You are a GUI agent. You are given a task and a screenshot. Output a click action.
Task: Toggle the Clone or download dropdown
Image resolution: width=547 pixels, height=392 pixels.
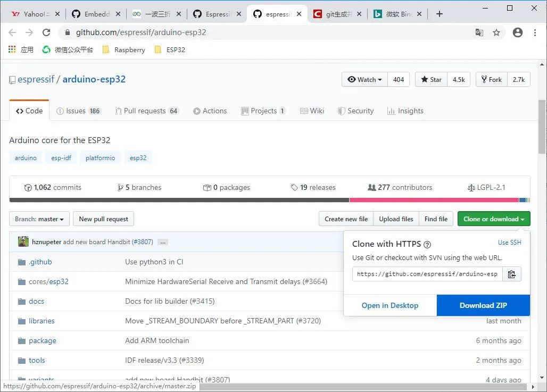point(494,219)
